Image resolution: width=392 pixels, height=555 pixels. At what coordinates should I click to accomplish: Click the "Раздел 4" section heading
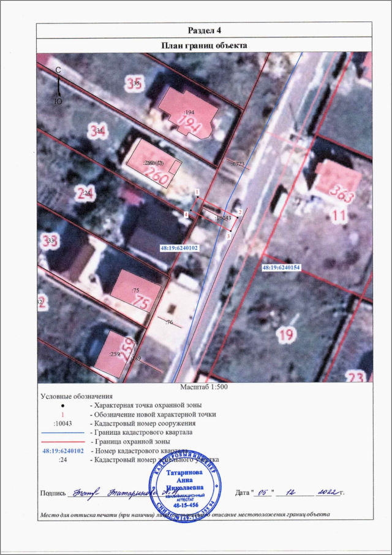(x=204, y=30)
